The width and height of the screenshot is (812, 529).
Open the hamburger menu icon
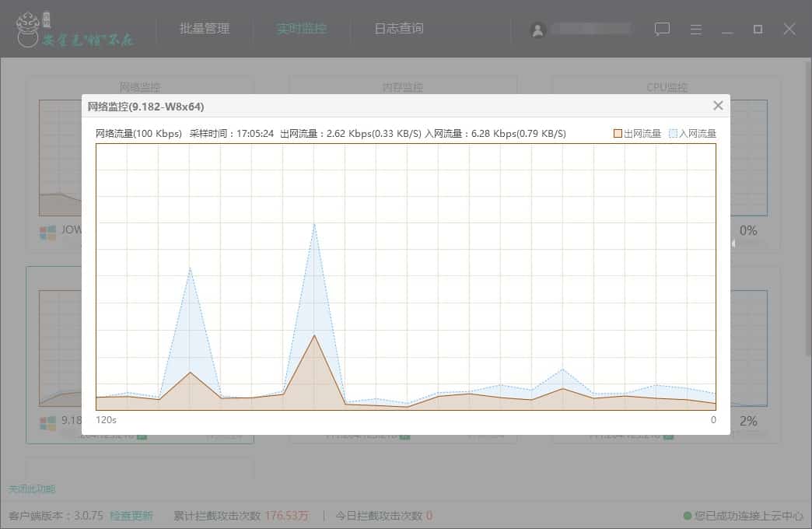(696, 30)
